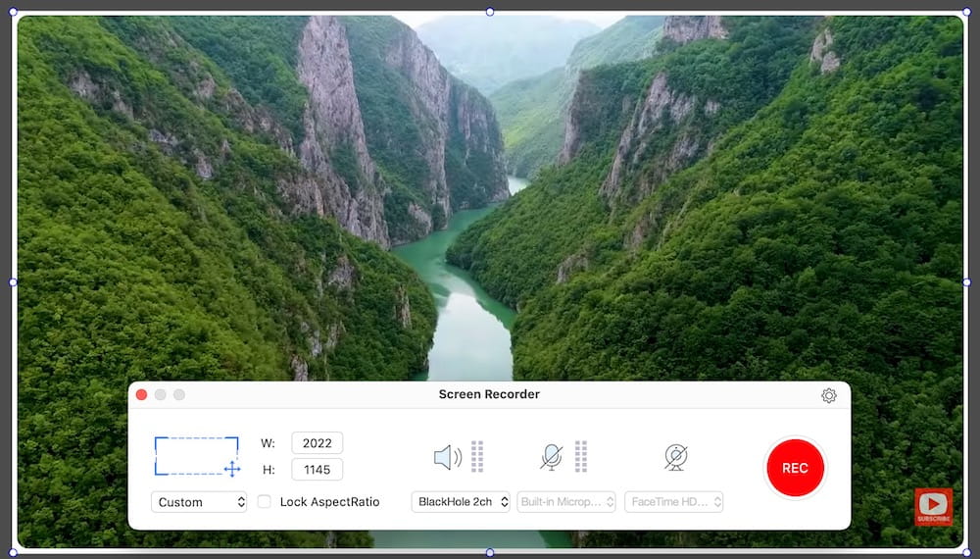Image resolution: width=980 pixels, height=559 pixels.
Task: Click the left-middle selection resize handle
Action: pyautogui.click(x=13, y=282)
